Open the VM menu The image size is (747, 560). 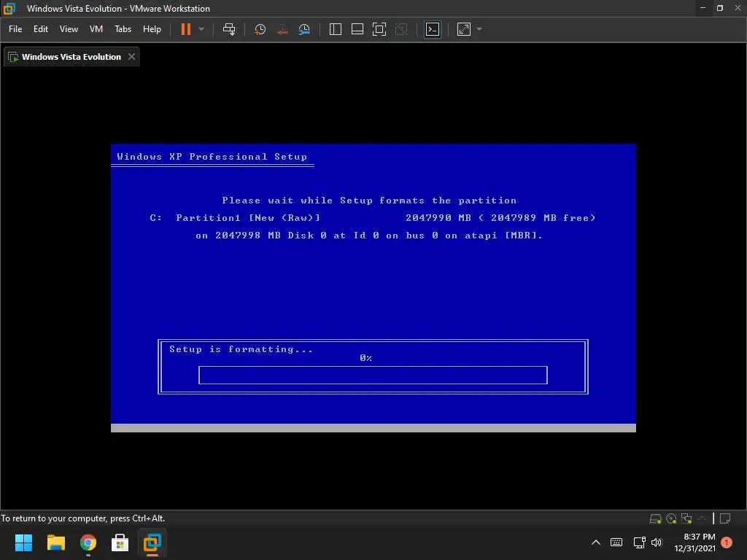96,29
